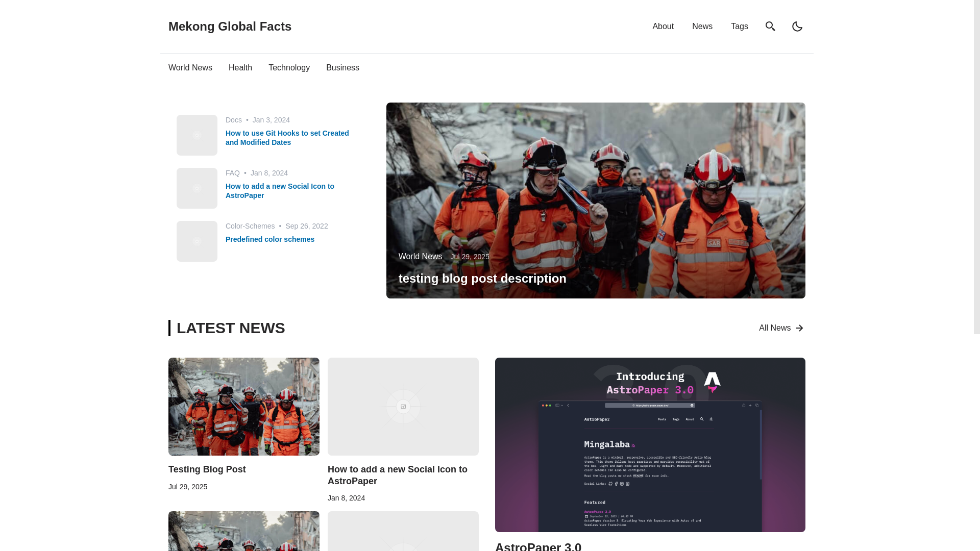Viewport: 980px width, 551px height.
Task: Go to Mekong Global Facts homepage
Action: point(230,26)
